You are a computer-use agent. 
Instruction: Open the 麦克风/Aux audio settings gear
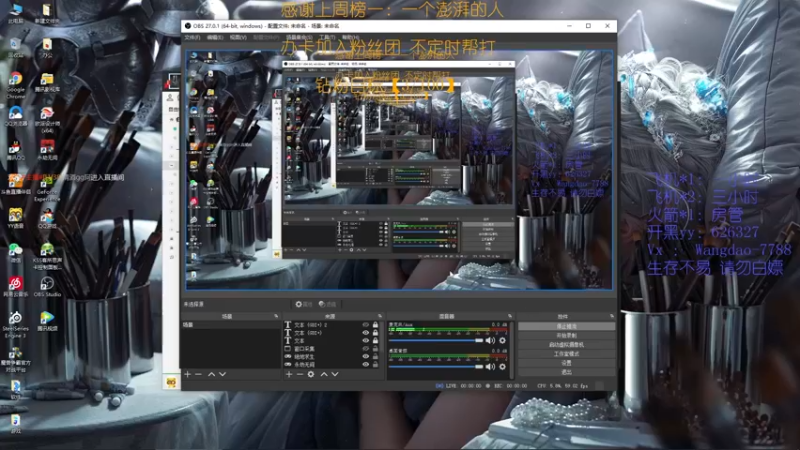(503, 340)
